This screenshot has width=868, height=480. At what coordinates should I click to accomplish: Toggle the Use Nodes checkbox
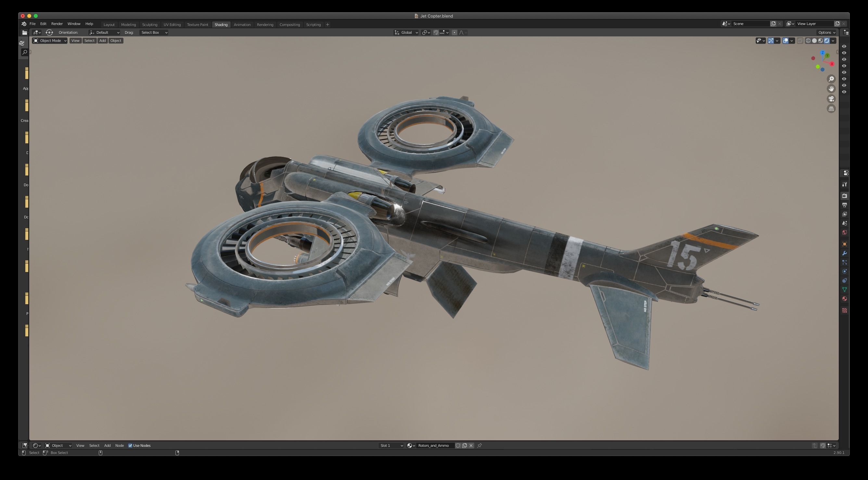[130, 446]
